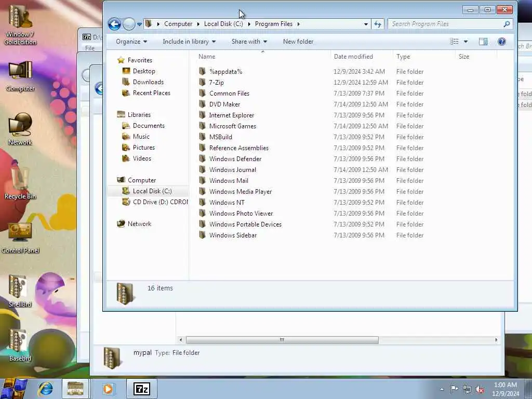Click the background window's horizontal scrollbar thumb
This screenshot has height=399, width=532.
point(282,340)
